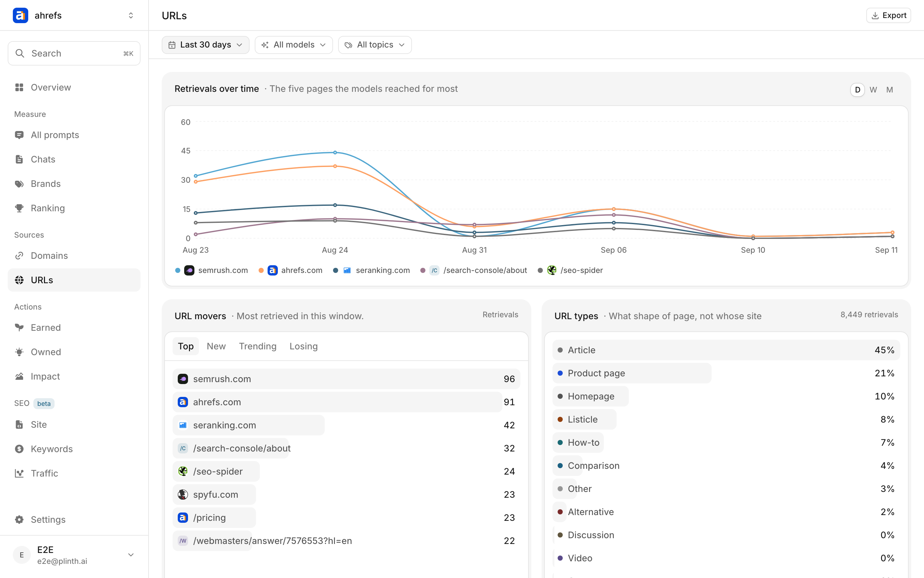This screenshot has width=924, height=578.
Task: Open the /search-console/about URL row
Action: (346, 448)
